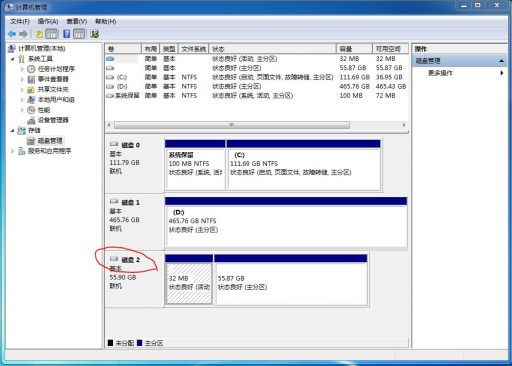512x366 pixels.
Task: Click the drive icon of the 系统保留 volume row
Action: (x=110, y=96)
